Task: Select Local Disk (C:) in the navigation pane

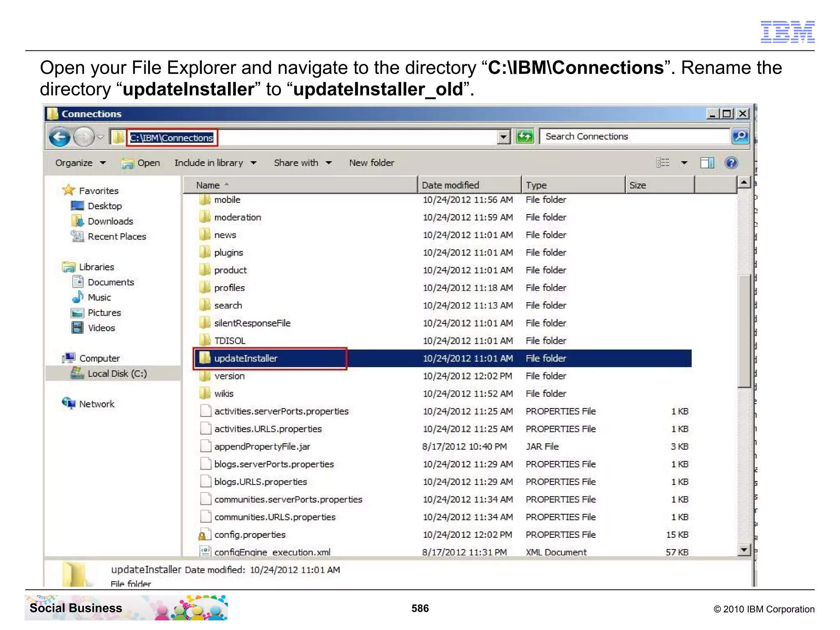Action: 109,373
